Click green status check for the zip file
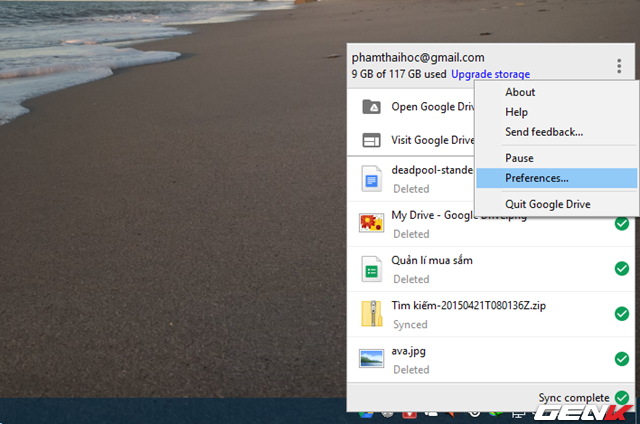The width and height of the screenshot is (640, 424). click(x=622, y=314)
